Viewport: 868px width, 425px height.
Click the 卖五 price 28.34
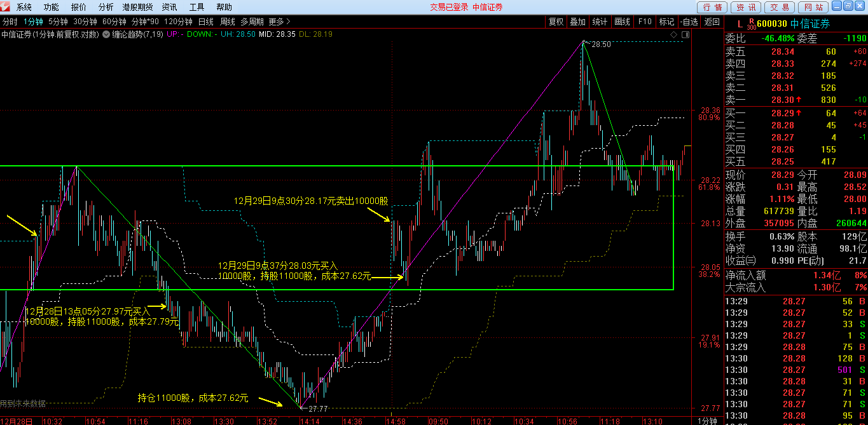783,51
